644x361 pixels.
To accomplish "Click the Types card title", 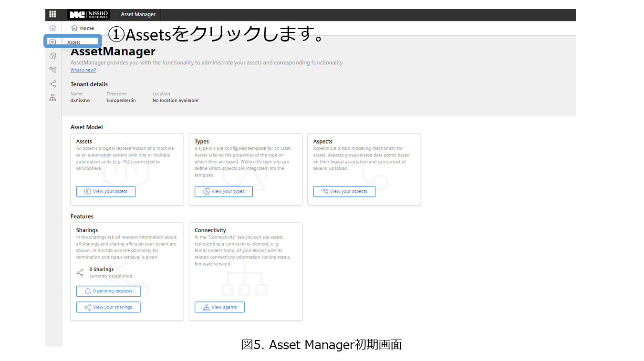I will point(202,141).
